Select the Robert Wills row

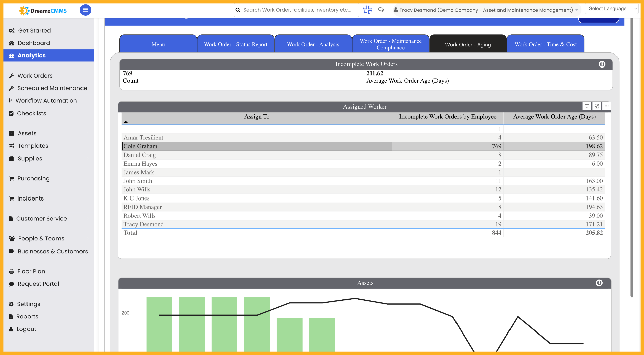click(363, 216)
